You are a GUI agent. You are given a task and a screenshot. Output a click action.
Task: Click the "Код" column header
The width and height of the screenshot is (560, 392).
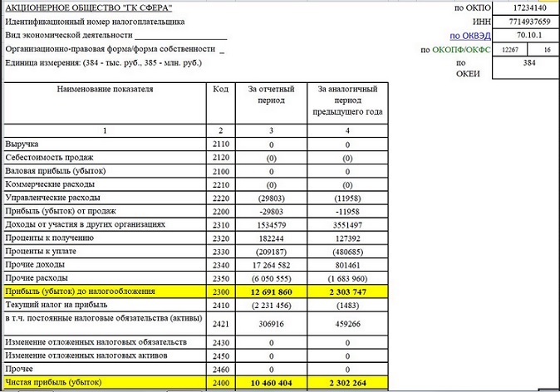(220, 88)
